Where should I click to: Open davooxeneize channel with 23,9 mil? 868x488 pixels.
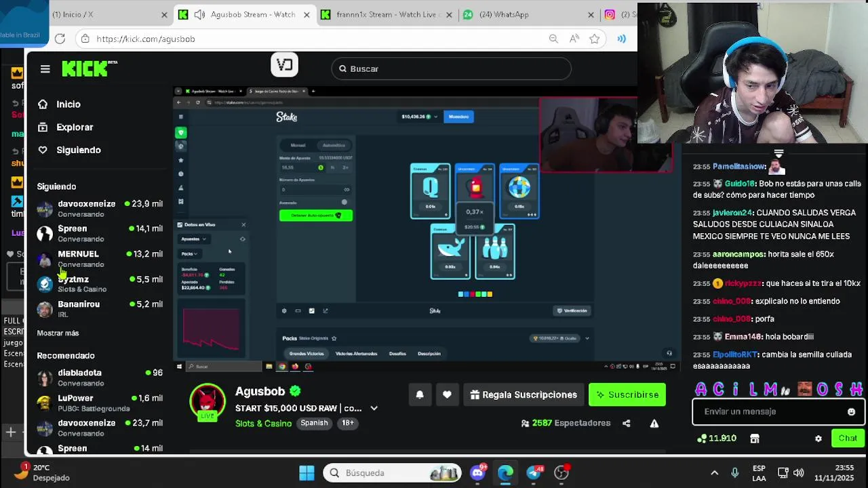(100, 208)
